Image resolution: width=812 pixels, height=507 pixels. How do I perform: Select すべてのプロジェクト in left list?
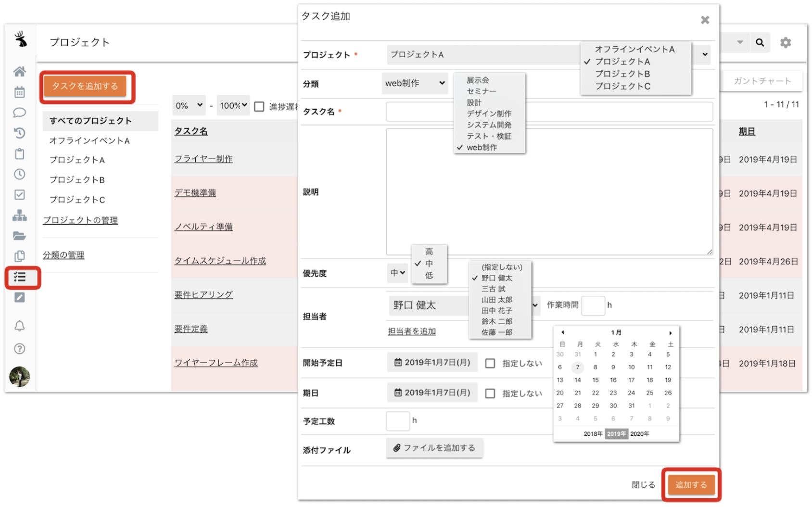click(x=100, y=121)
